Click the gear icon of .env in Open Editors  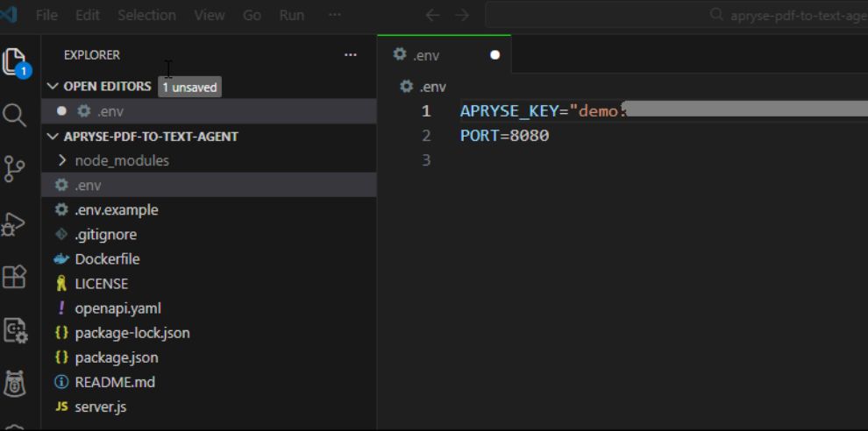point(83,111)
